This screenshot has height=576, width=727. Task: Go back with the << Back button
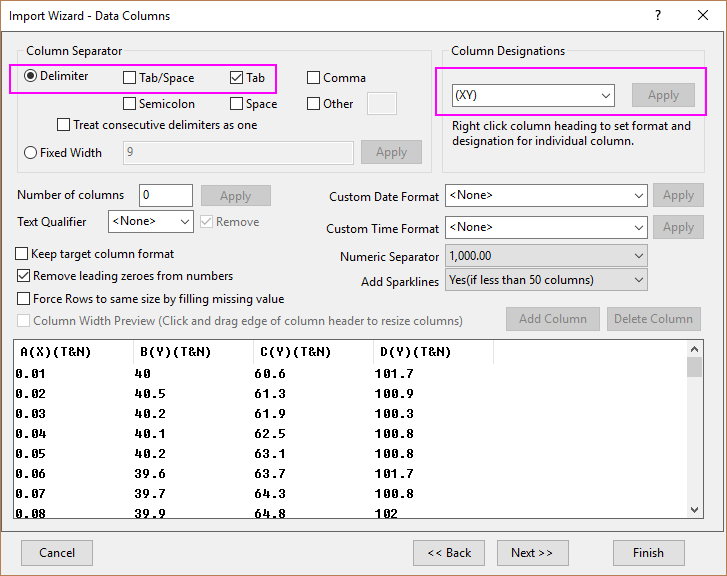(x=449, y=553)
